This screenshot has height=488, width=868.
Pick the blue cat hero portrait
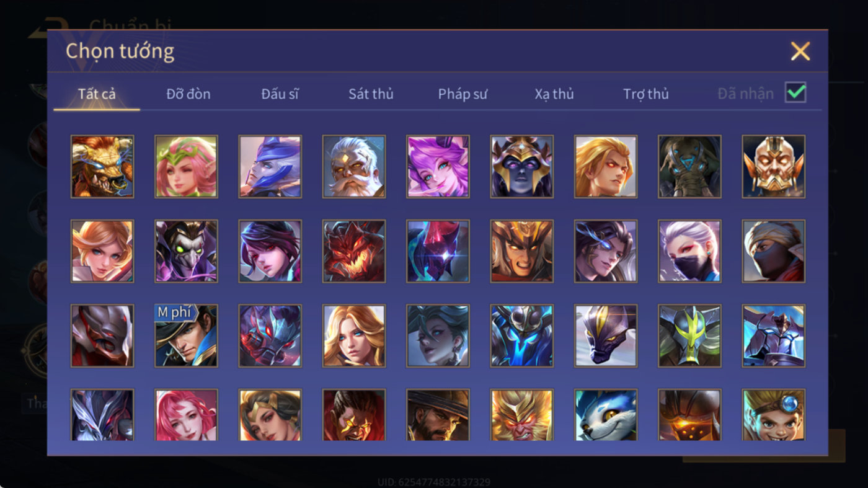coord(606,415)
